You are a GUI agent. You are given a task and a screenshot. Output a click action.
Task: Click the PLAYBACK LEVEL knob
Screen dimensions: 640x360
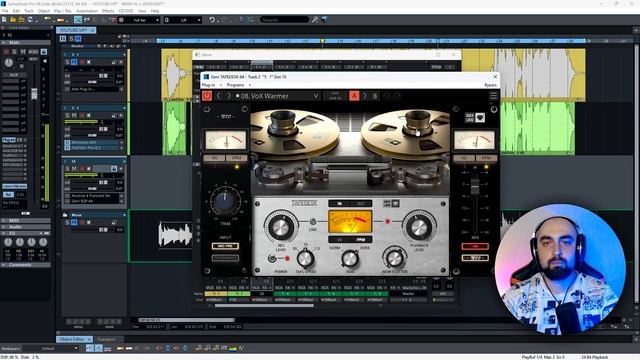[418, 227]
